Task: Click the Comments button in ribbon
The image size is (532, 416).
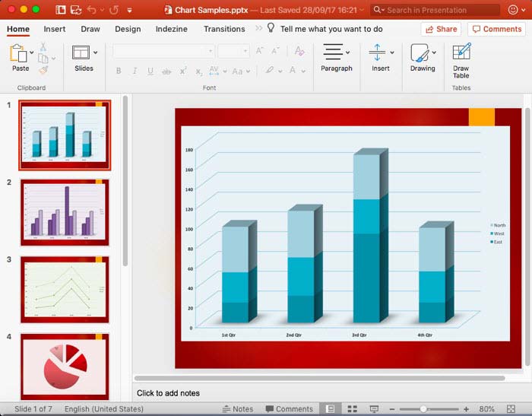Action: coord(496,29)
